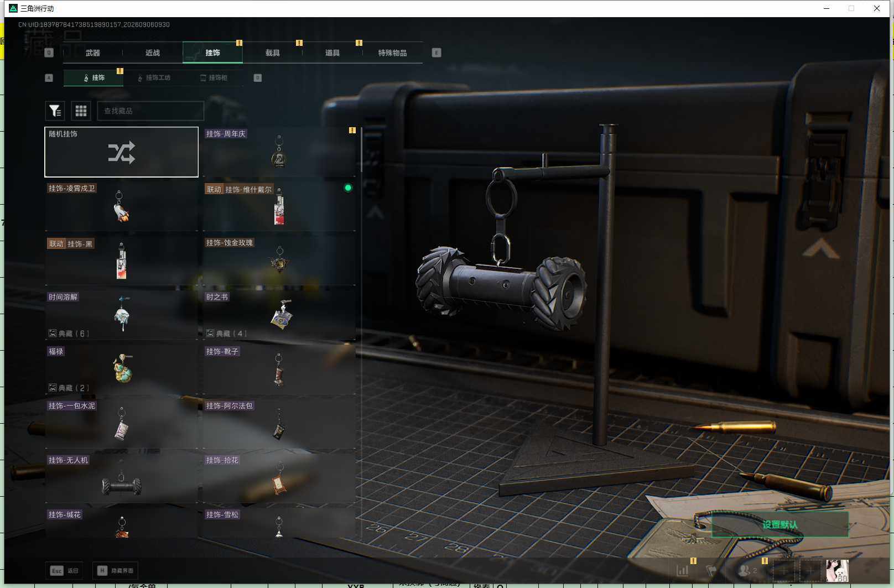Image resolution: width=894 pixels, height=588 pixels.
Task: Click the first empty plus team slot
Action: point(783,570)
